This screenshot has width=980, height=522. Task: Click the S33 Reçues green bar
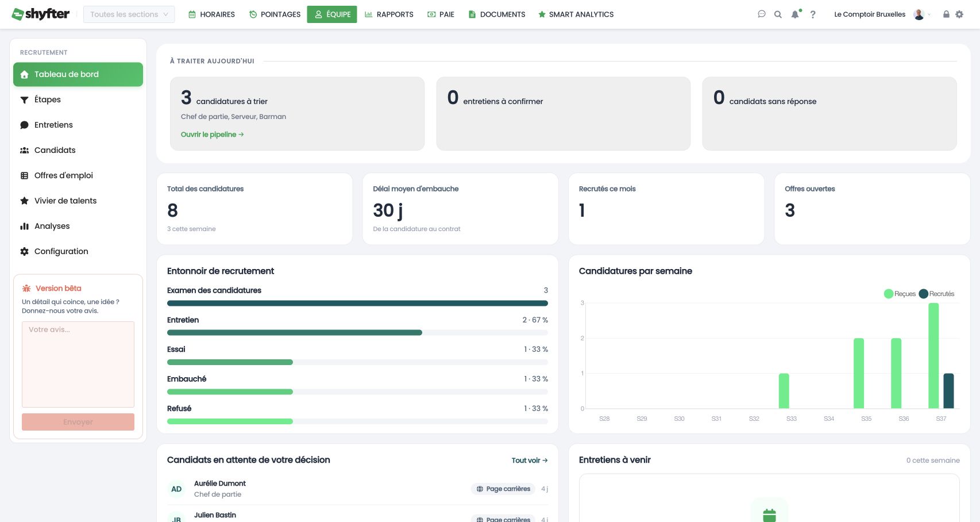click(x=784, y=391)
